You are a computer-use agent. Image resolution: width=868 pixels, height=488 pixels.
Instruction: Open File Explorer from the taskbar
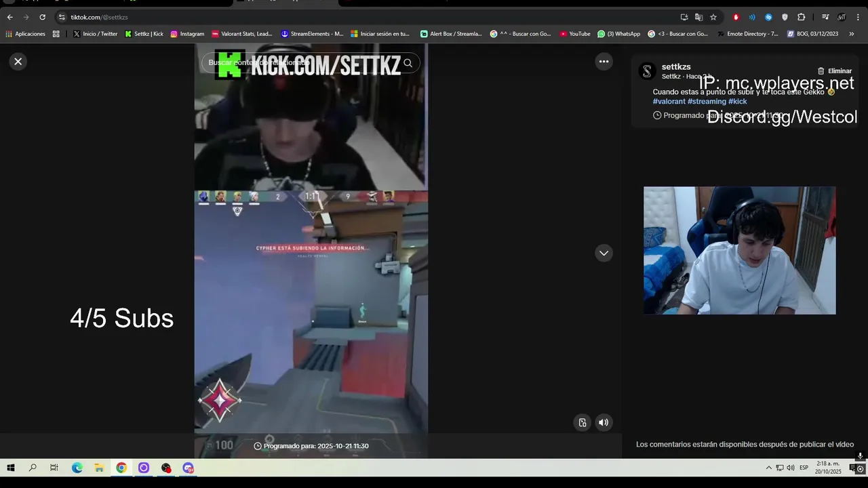[x=99, y=468]
